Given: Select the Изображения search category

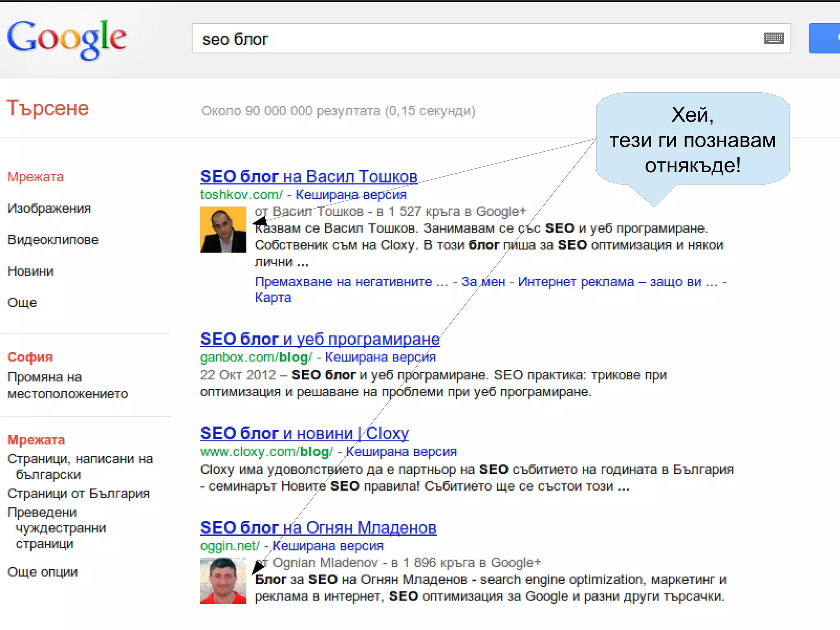Looking at the screenshot, I should (49, 208).
